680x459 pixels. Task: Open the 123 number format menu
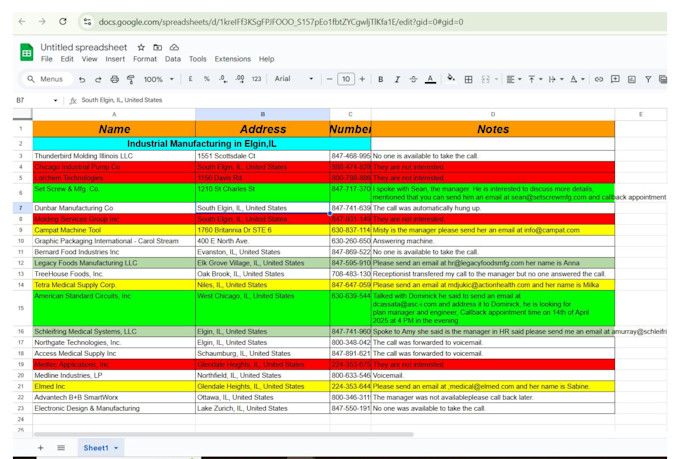click(256, 79)
